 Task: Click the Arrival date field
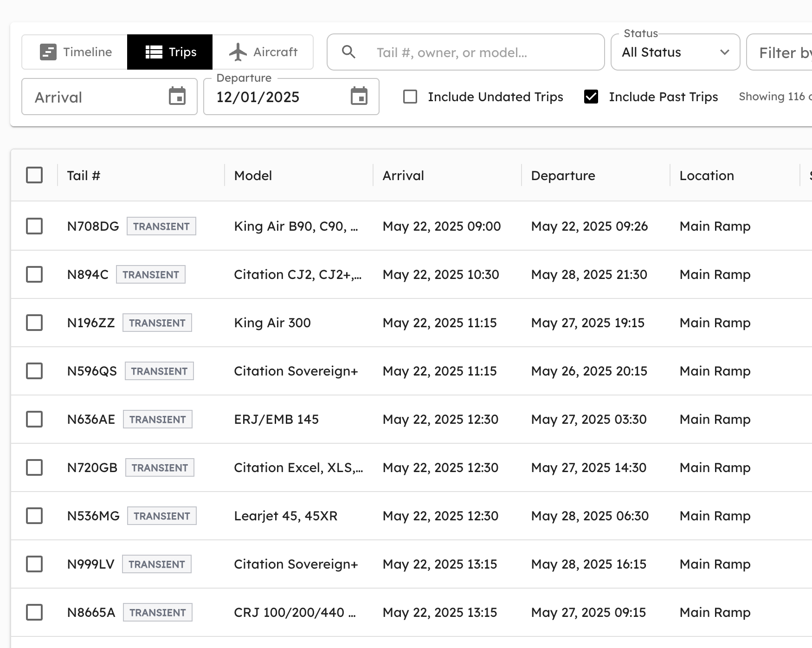[x=110, y=97]
